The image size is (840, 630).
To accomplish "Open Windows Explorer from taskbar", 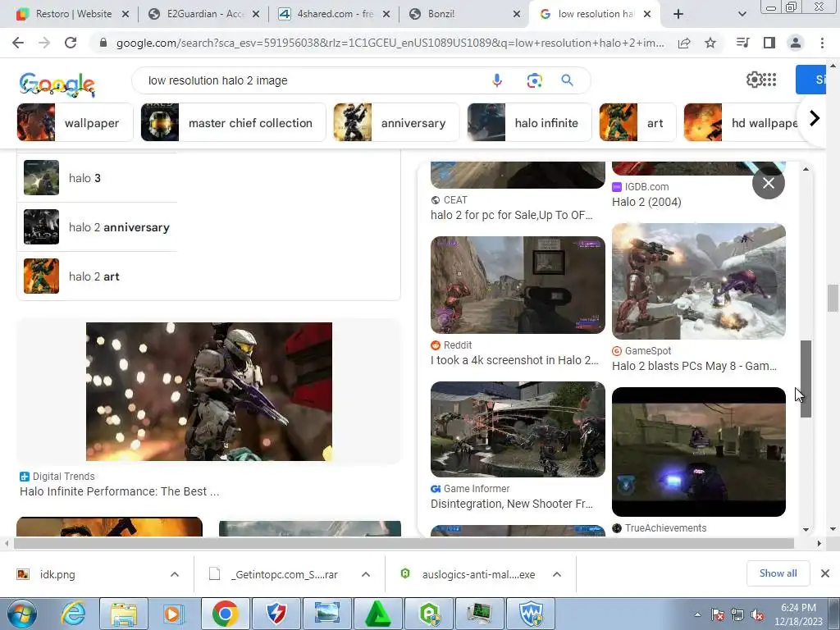I will click(124, 614).
